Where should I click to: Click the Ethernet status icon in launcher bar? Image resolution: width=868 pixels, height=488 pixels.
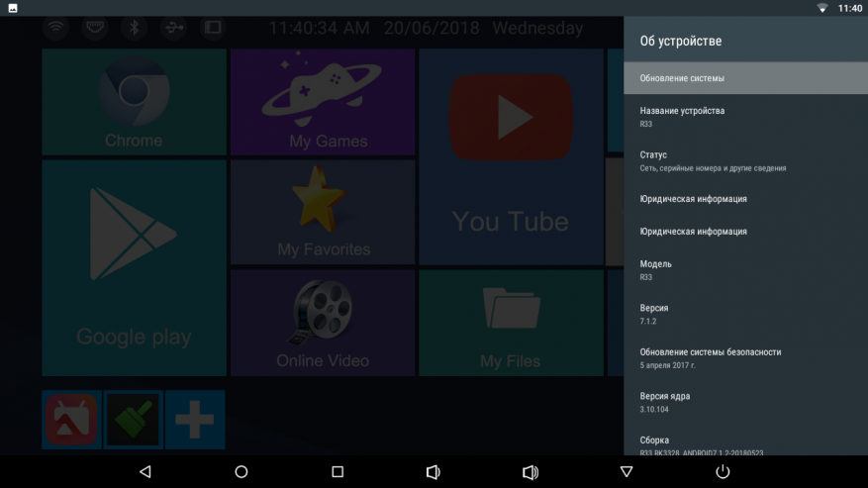tap(95, 28)
